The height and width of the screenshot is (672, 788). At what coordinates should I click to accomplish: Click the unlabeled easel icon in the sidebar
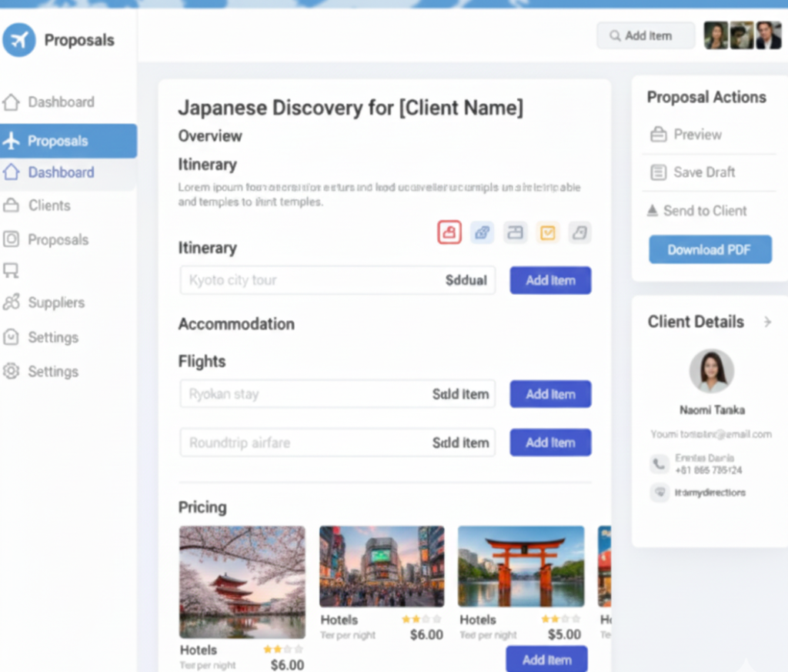pyautogui.click(x=11, y=270)
